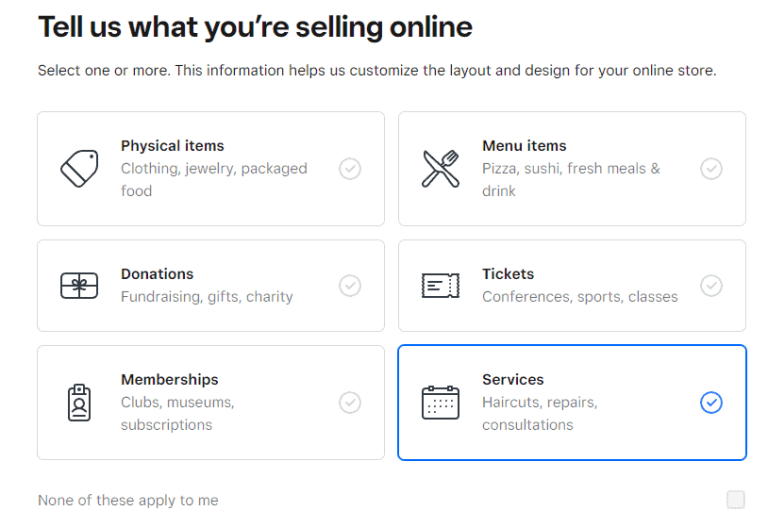Click the calendar Services icon
The image size is (768, 527).
(x=441, y=402)
